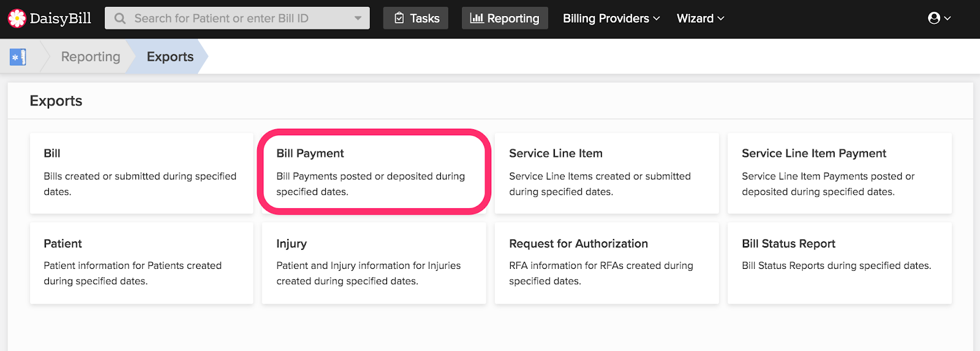
Task: Go to the Reporting breadcrumb
Action: point(91,56)
